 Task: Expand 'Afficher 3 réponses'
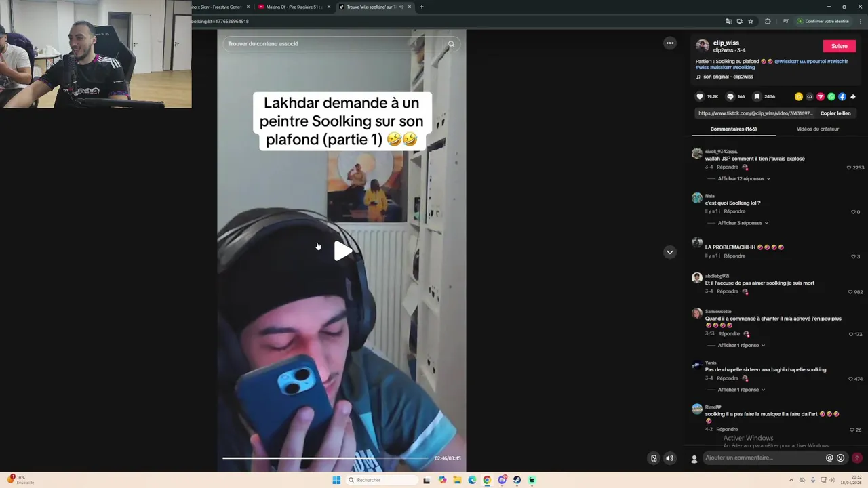[x=743, y=223]
